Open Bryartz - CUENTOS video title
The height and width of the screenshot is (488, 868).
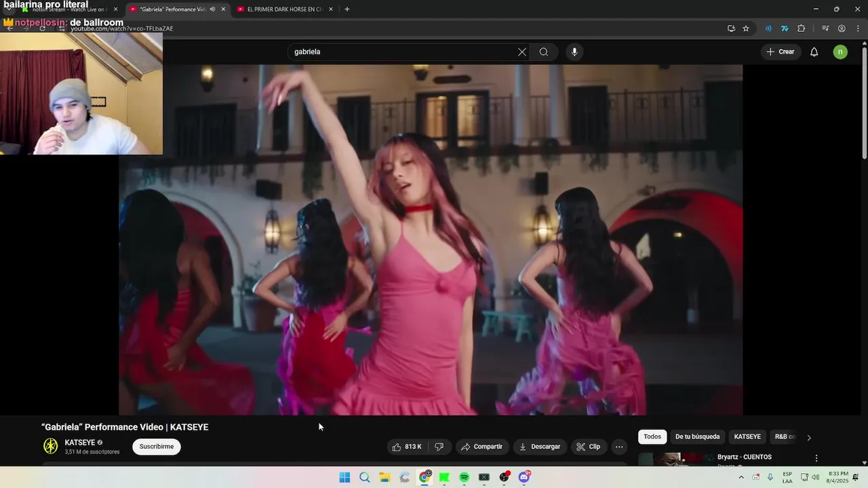745,457
